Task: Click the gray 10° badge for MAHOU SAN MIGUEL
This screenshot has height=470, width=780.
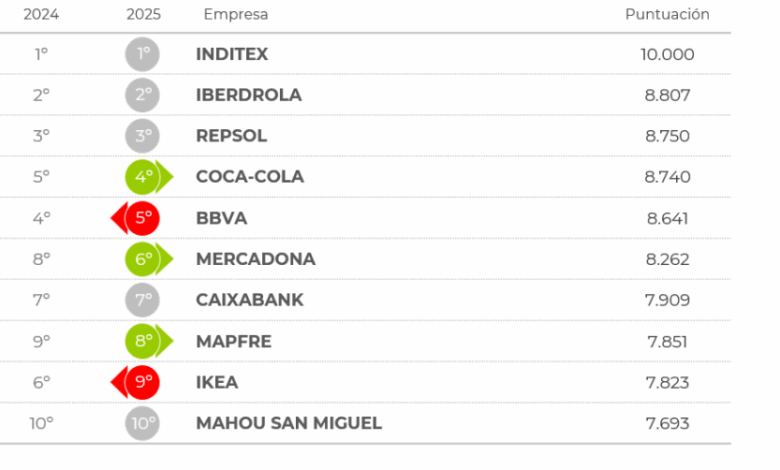Action: [x=143, y=423]
